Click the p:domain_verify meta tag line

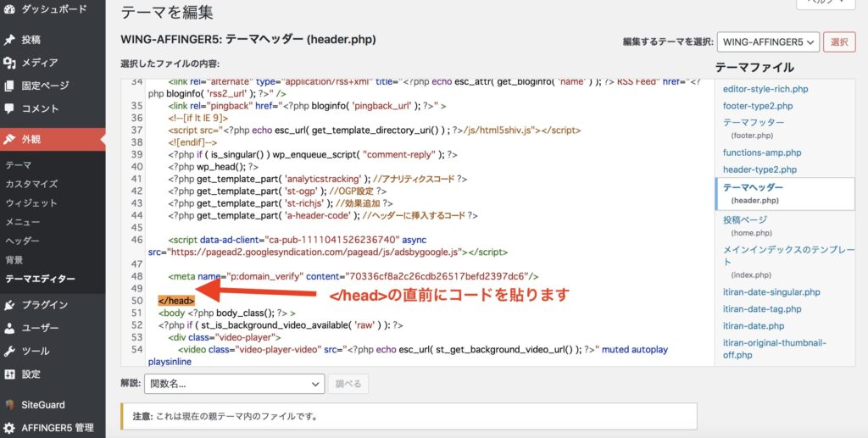coord(353,276)
